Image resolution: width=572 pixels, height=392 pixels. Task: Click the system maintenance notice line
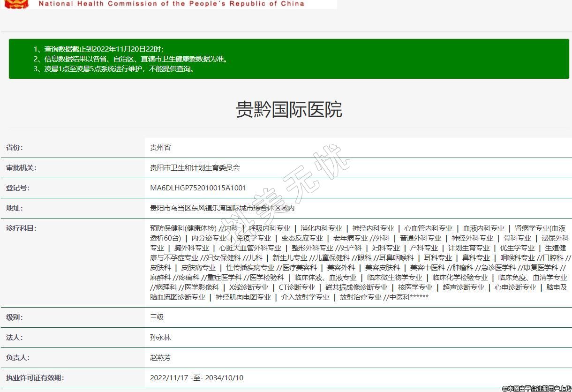(114, 68)
